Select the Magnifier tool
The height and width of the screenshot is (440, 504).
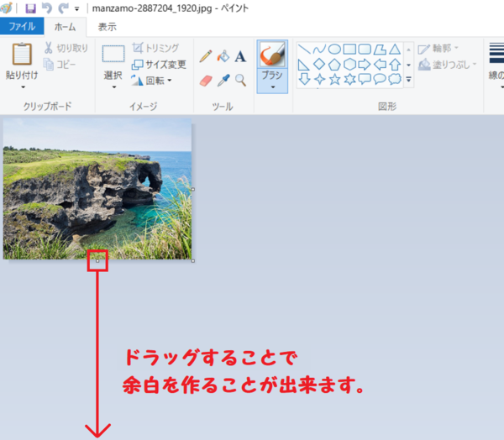(x=240, y=81)
